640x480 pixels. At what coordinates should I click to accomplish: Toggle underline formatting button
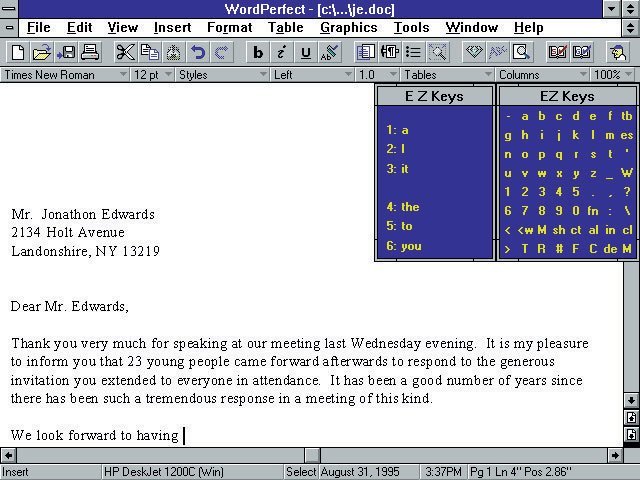[x=306, y=52]
